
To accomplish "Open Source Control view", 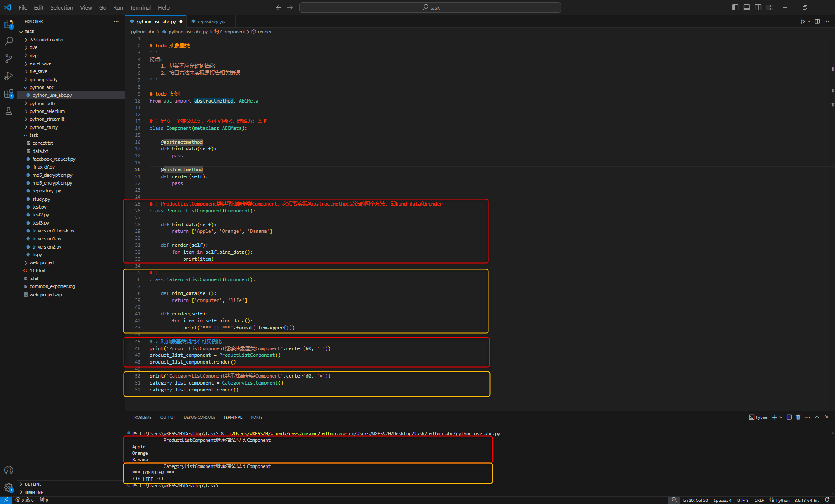I will [x=9, y=59].
